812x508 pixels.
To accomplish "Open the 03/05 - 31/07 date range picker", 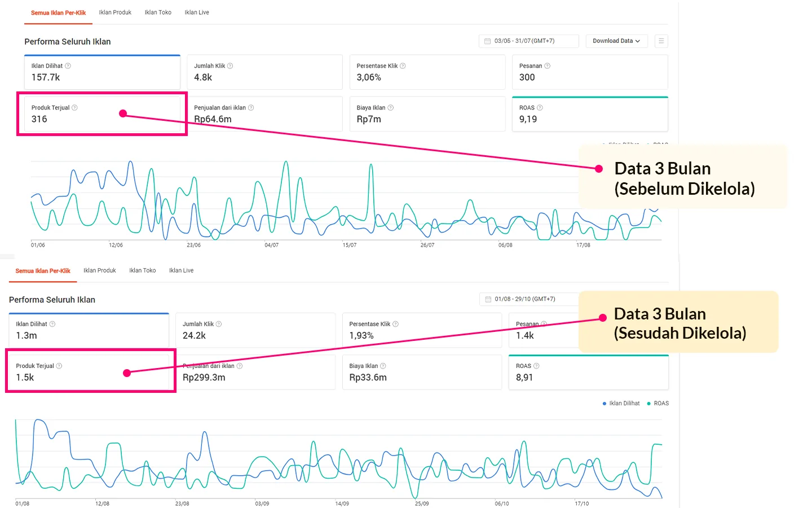I will point(528,41).
